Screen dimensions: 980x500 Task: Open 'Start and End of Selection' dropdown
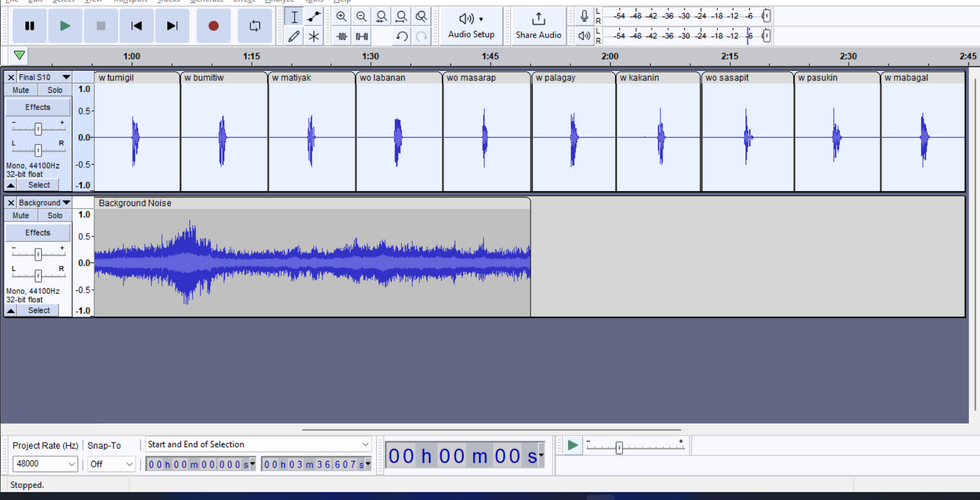tap(258, 444)
